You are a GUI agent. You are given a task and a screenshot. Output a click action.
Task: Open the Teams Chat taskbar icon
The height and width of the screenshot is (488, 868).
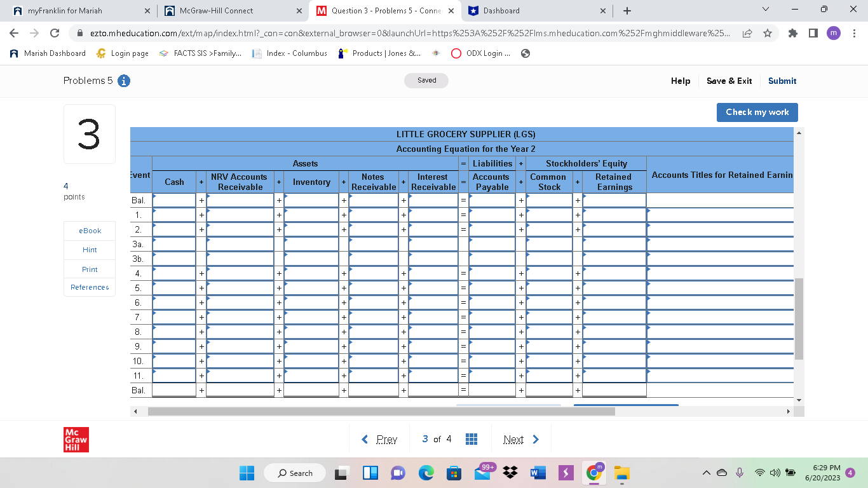[398, 473]
